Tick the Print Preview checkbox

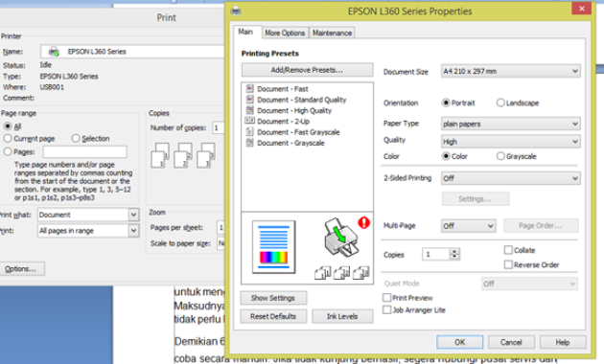click(x=386, y=298)
